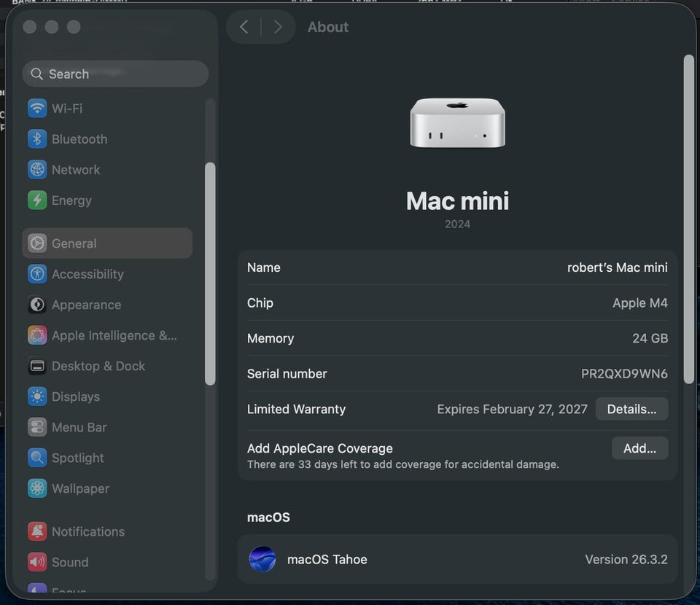Open the Spotlight magnifier icon
The width and height of the screenshot is (700, 605).
point(37,458)
